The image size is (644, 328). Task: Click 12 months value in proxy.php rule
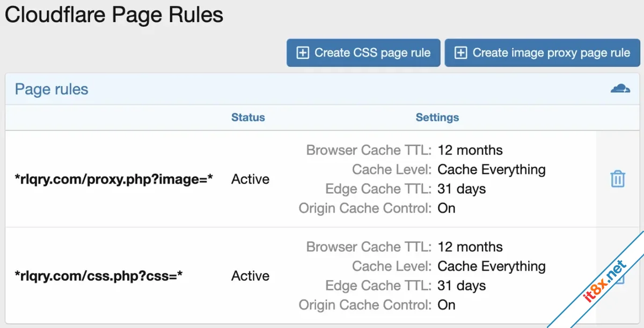(x=470, y=150)
